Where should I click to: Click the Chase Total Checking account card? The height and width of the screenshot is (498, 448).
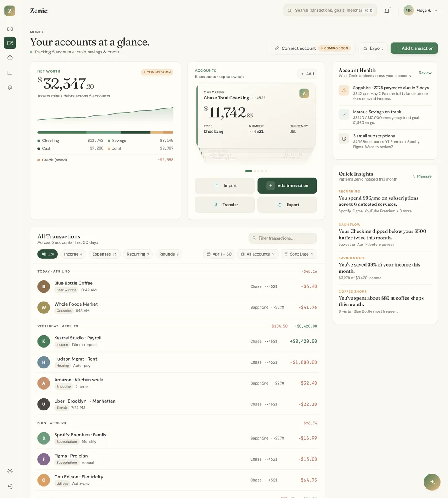tap(256, 116)
